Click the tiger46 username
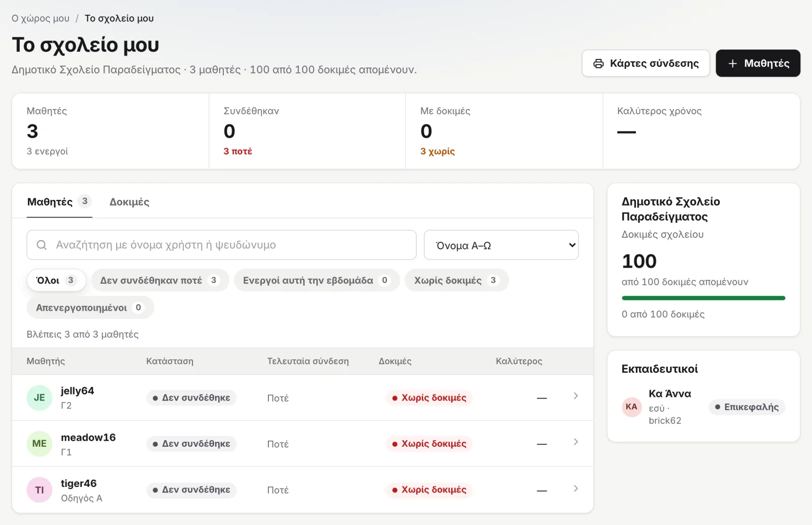This screenshot has width=812, height=525. point(79,483)
